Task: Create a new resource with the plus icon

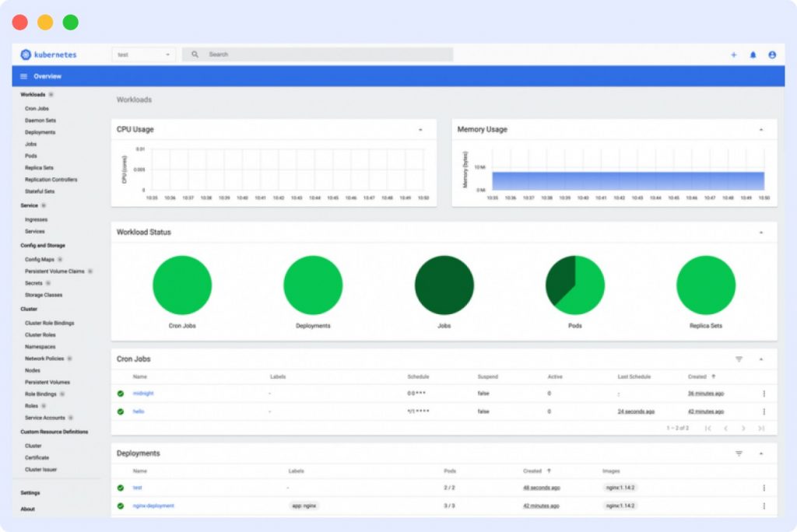Action: click(733, 54)
